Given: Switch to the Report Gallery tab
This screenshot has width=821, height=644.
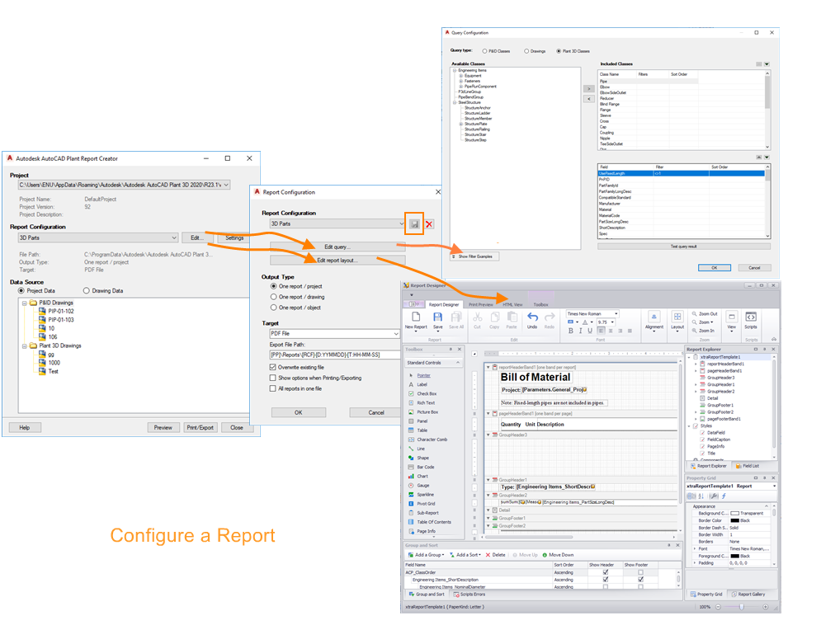Looking at the screenshot, I should click(748, 595).
